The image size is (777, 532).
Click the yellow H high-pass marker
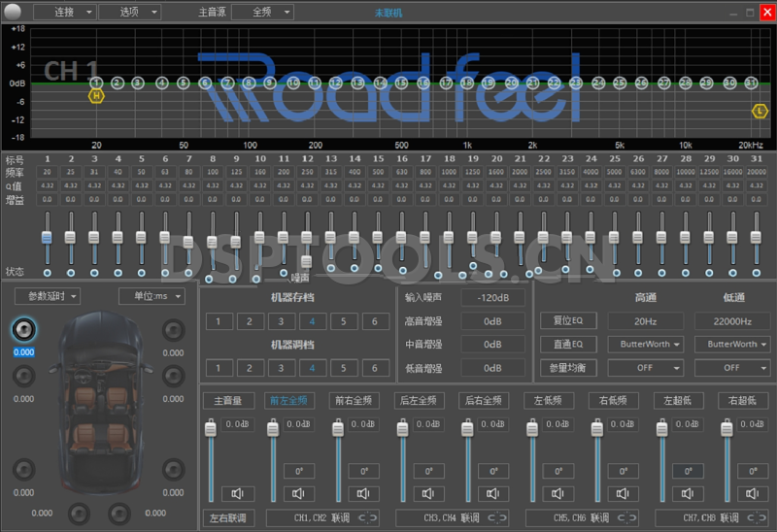pyautogui.click(x=96, y=96)
